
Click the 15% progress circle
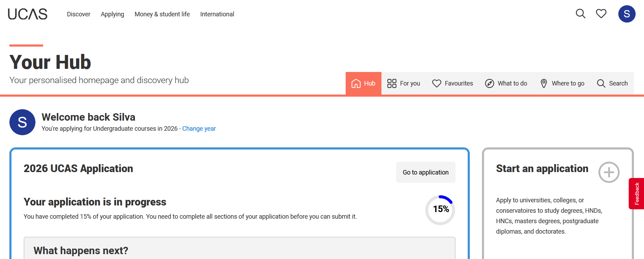point(440,210)
